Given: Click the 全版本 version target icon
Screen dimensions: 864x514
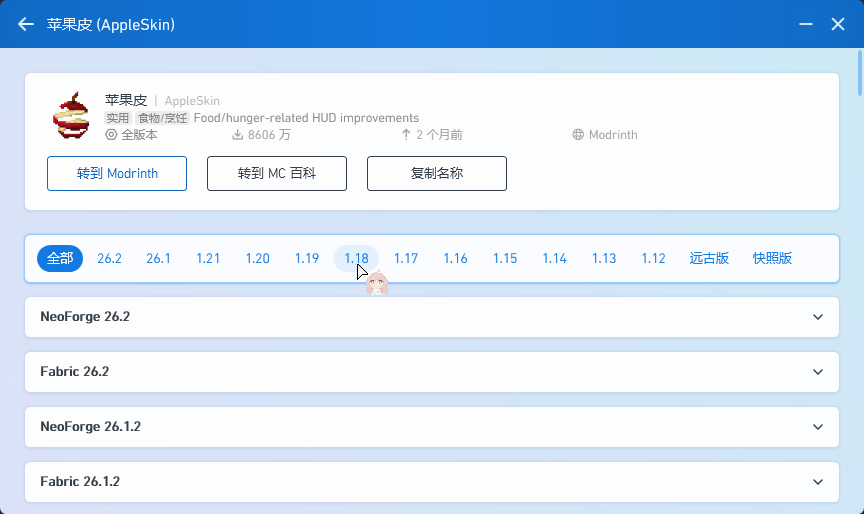Looking at the screenshot, I should 111,134.
